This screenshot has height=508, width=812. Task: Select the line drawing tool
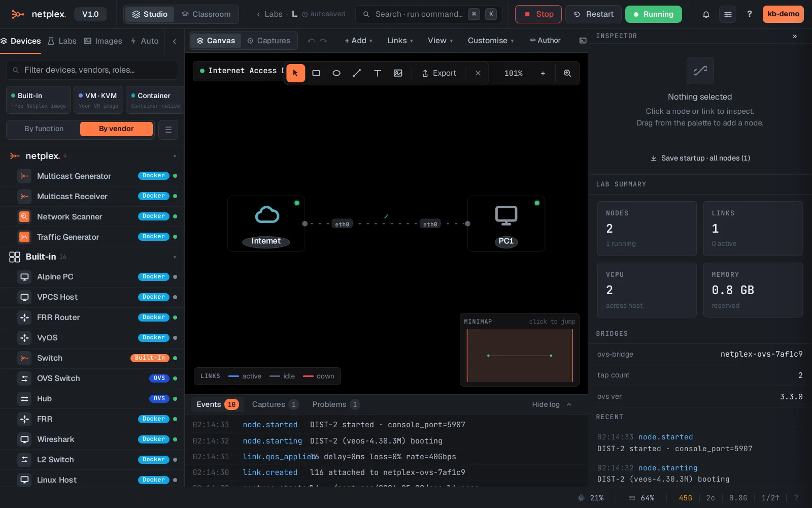(x=357, y=73)
